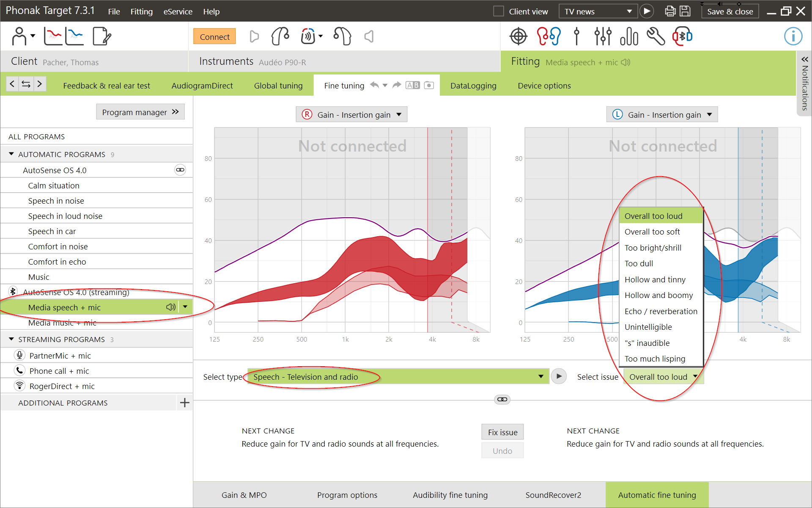
Task: Undo fine tuning change arrow
Action: tap(374, 85)
